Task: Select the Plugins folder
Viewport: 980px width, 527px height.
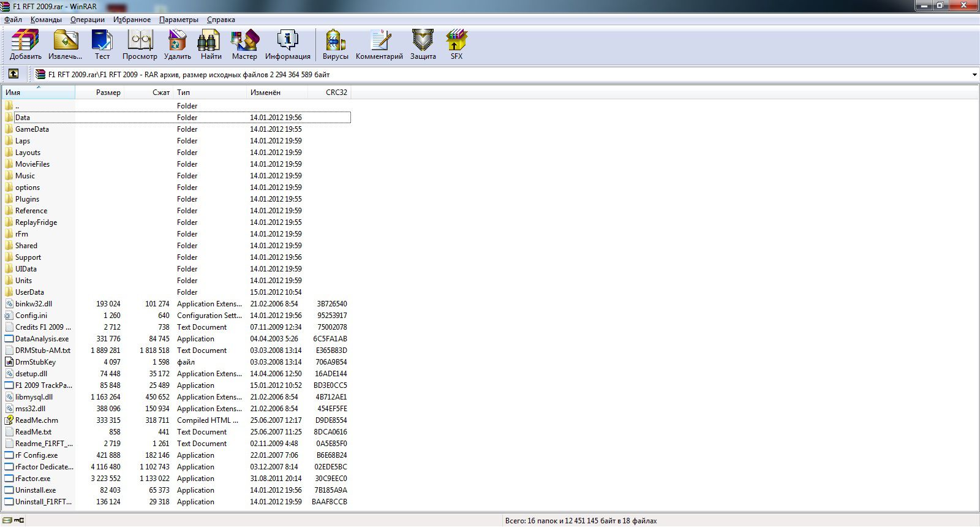Action: click(x=27, y=199)
